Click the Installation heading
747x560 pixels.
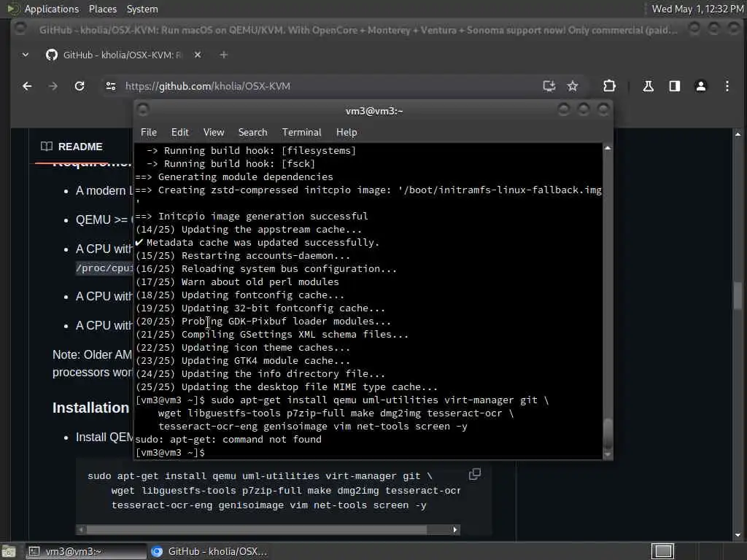[x=90, y=408]
